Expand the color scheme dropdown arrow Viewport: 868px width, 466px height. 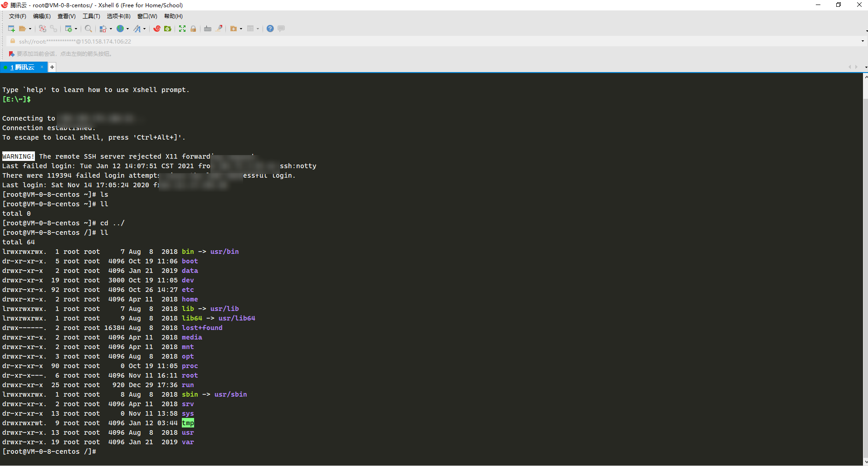coord(111,29)
